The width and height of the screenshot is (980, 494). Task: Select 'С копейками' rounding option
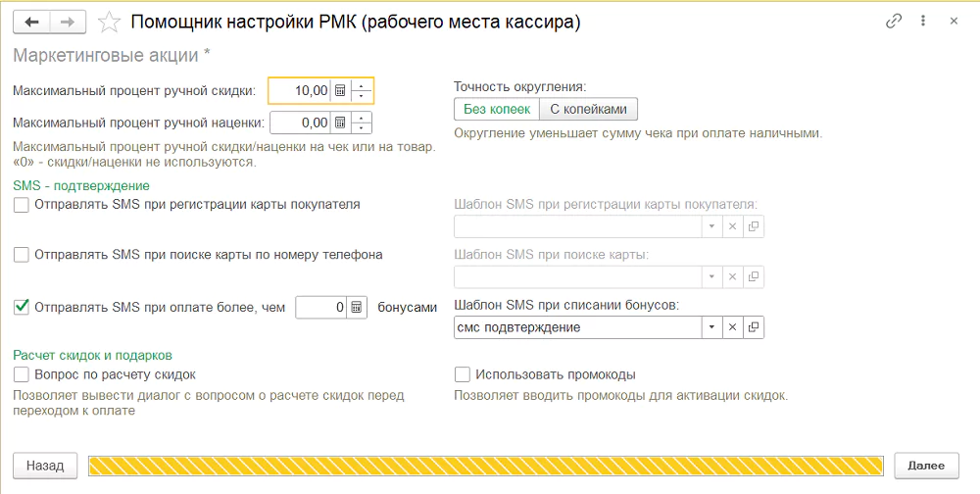point(588,109)
